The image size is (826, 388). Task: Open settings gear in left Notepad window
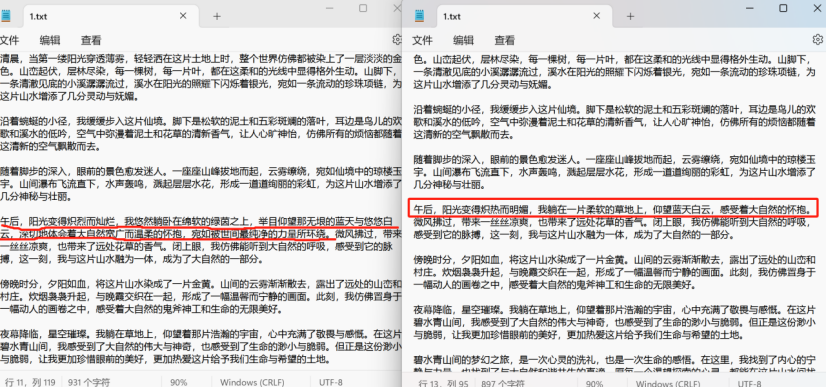[x=397, y=39]
